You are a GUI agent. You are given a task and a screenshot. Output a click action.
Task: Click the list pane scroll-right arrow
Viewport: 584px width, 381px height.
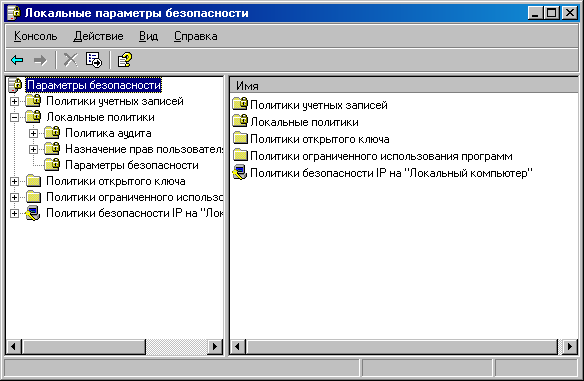[570, 347]
